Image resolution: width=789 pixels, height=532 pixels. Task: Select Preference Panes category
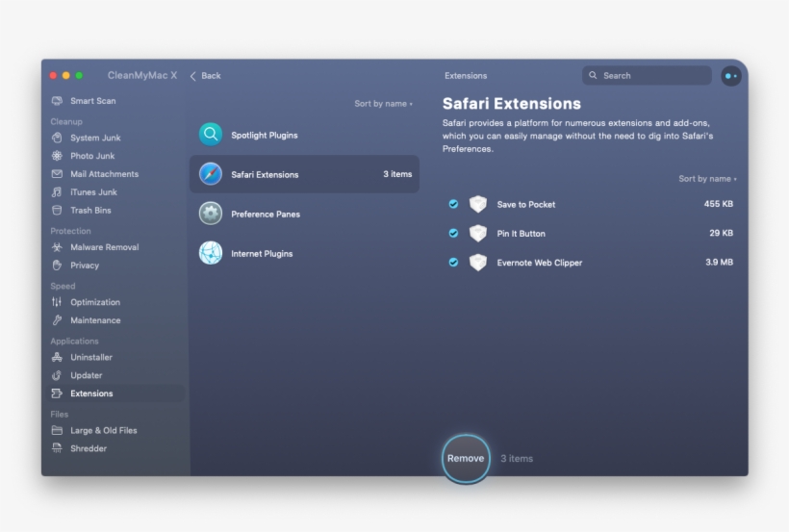tap(304, 214)
